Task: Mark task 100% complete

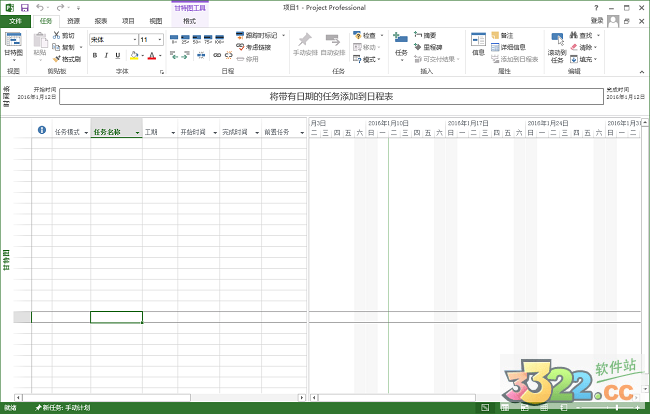Action: point(220,39)
